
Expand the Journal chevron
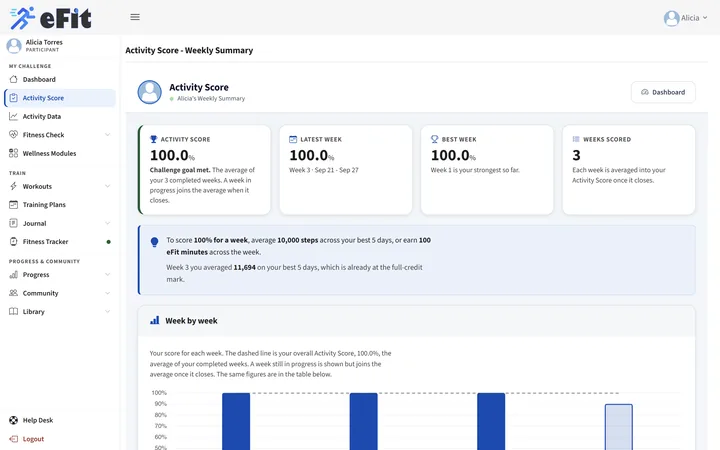coord(107,223)
